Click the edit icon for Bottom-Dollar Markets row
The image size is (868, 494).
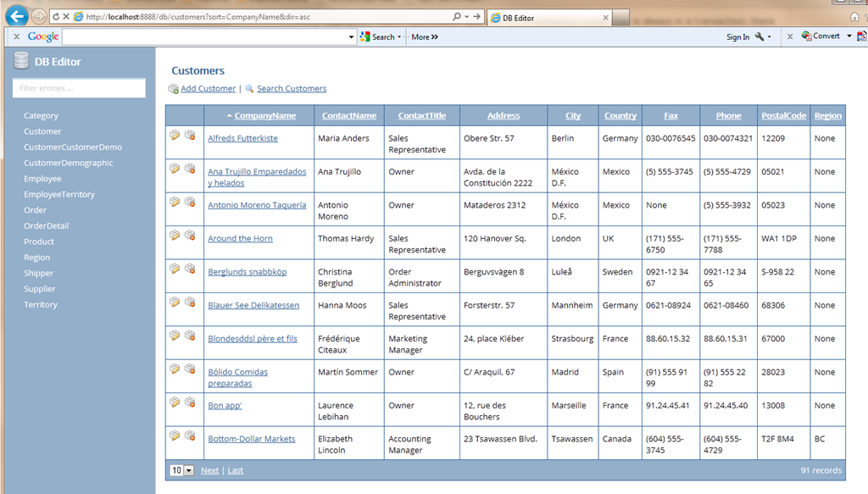175,436
